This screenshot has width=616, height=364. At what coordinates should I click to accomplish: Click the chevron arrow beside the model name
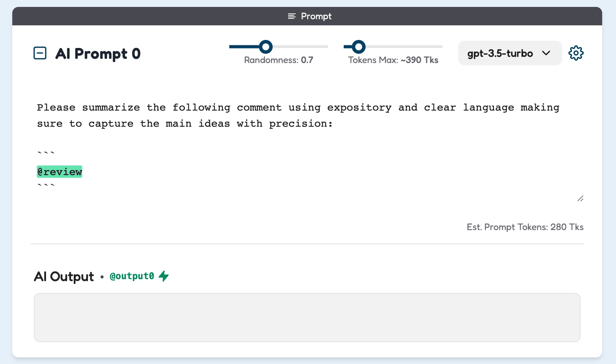pos(546,53)
